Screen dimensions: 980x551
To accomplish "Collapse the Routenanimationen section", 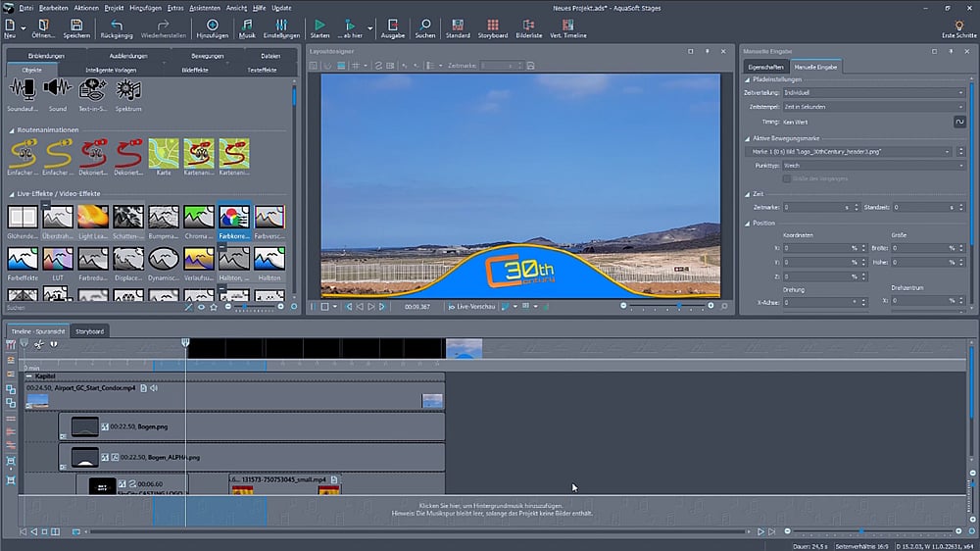I will 12,129.
